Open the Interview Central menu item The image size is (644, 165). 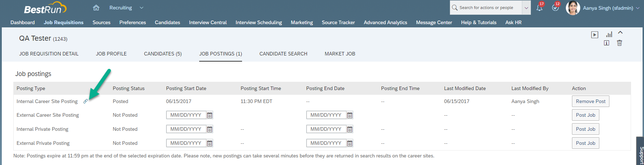(x=208, y=22)
